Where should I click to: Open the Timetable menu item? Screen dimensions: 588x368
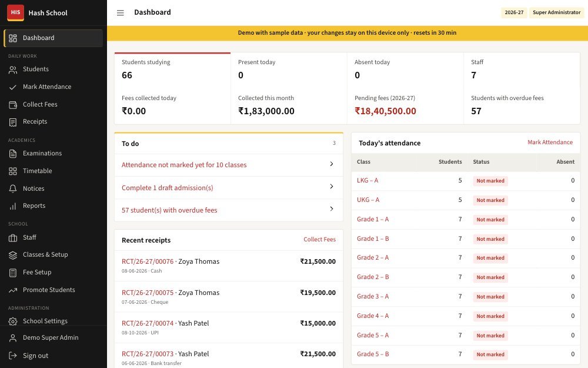click(54, 171)
